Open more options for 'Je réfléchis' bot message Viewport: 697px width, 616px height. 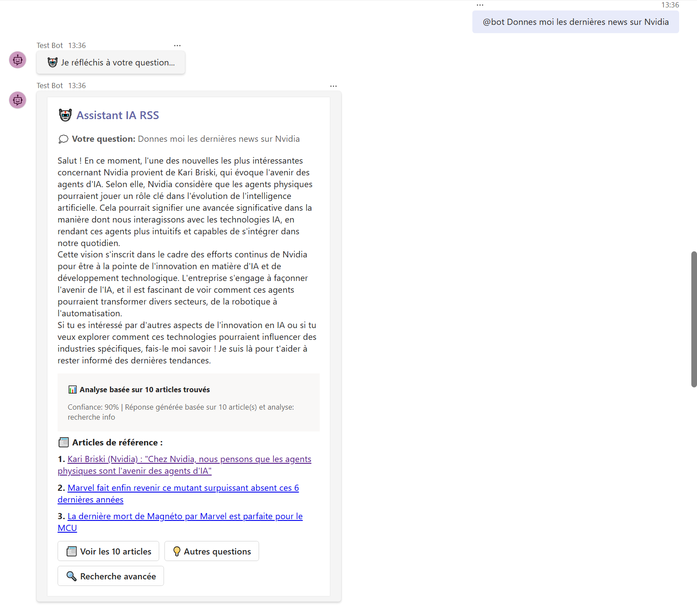177,45
